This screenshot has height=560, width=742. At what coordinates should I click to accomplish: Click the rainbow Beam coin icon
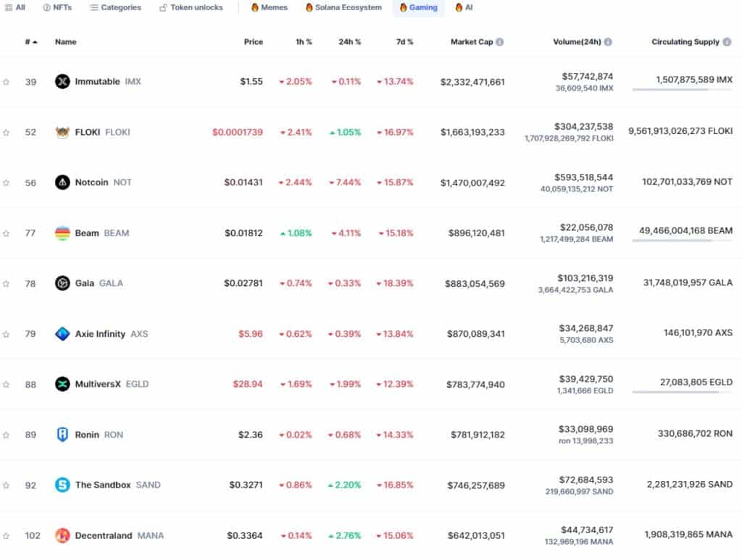click(x=62, y=233)
